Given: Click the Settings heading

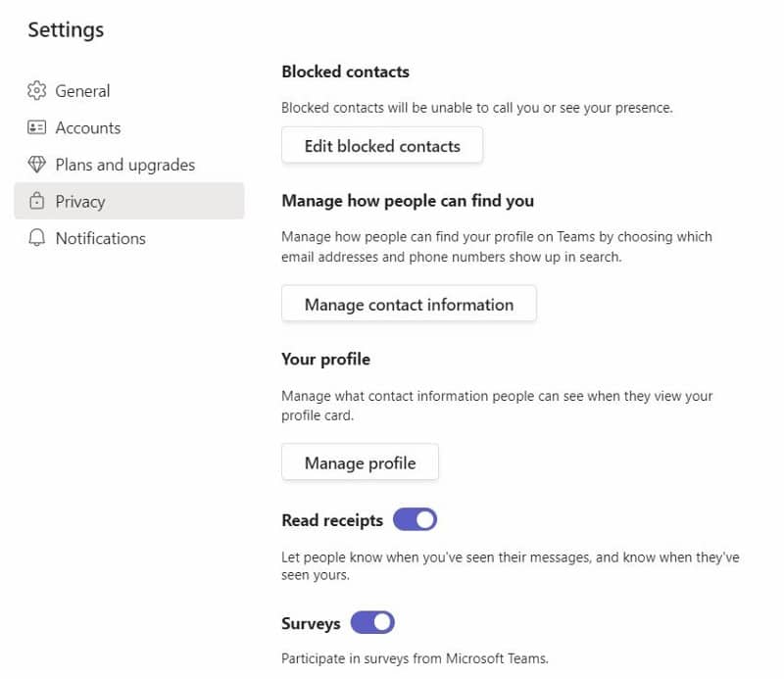Looking at the screenshot, I should [x=65, y=30].
